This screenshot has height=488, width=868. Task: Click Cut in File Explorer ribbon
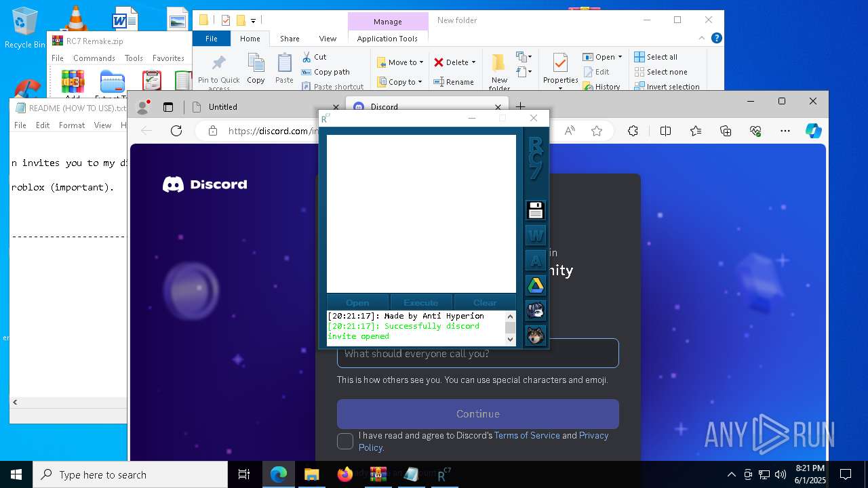[x=315, y=57]
